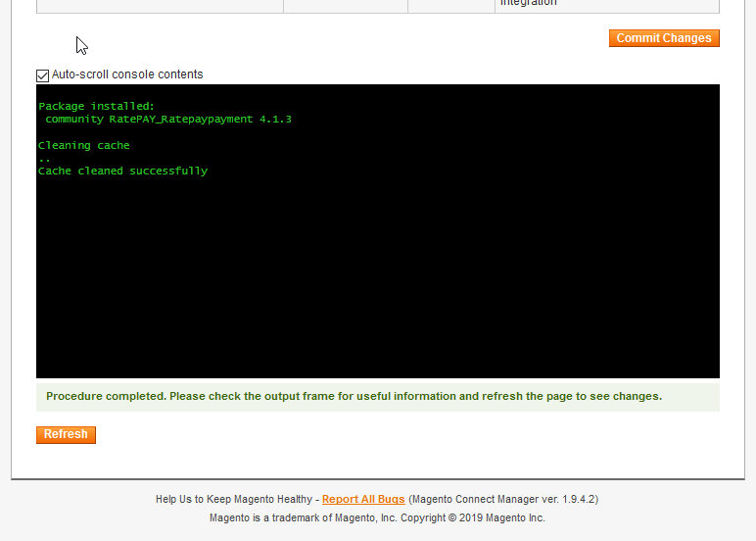Click the two-dot progress line in console

(x=44, y=159)
